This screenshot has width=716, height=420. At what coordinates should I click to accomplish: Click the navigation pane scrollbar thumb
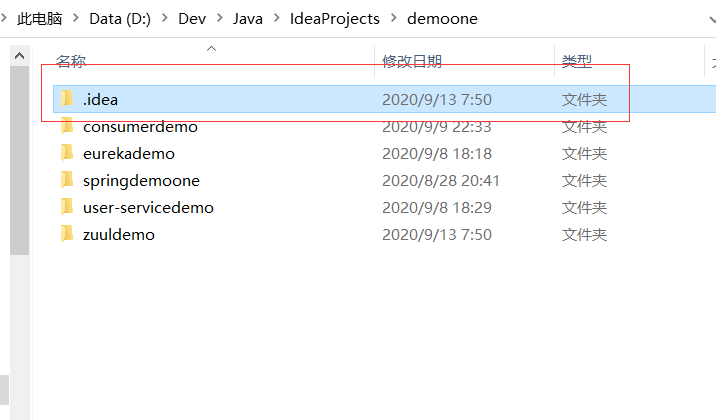(x=20, y=161)
